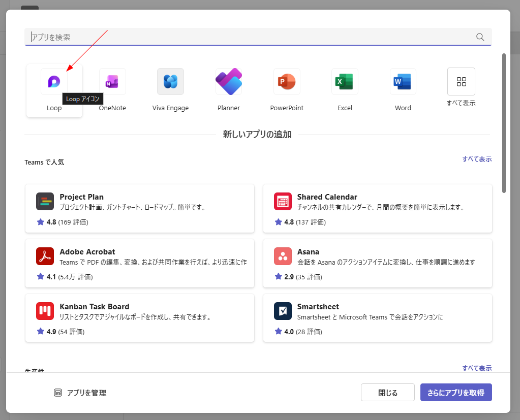Screen dimensions: 520x420
Task: Open the Adobe Acrobat app card
Action: (x=140, y=263)
